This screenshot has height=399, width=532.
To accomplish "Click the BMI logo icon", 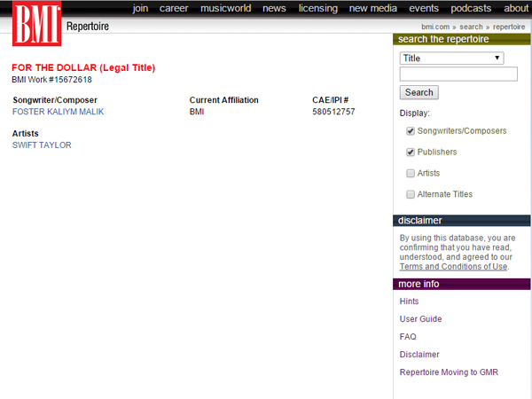I will (x=36, y=25).
